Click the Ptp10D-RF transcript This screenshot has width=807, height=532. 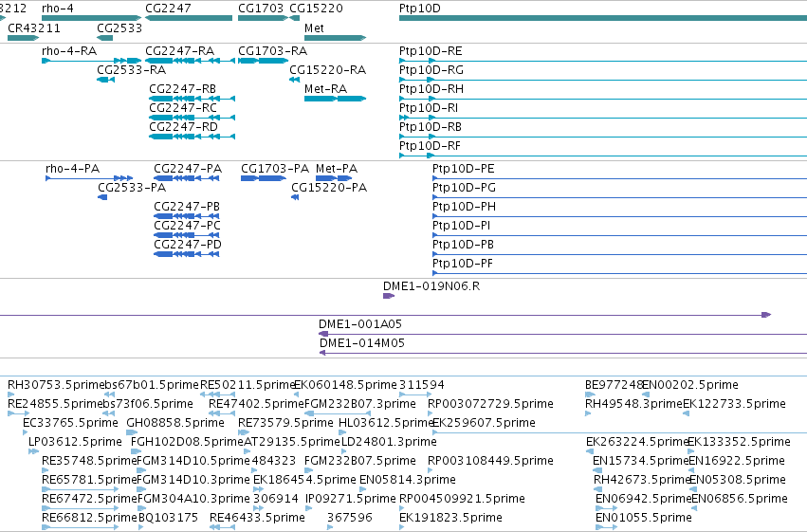tap(603, 156)
